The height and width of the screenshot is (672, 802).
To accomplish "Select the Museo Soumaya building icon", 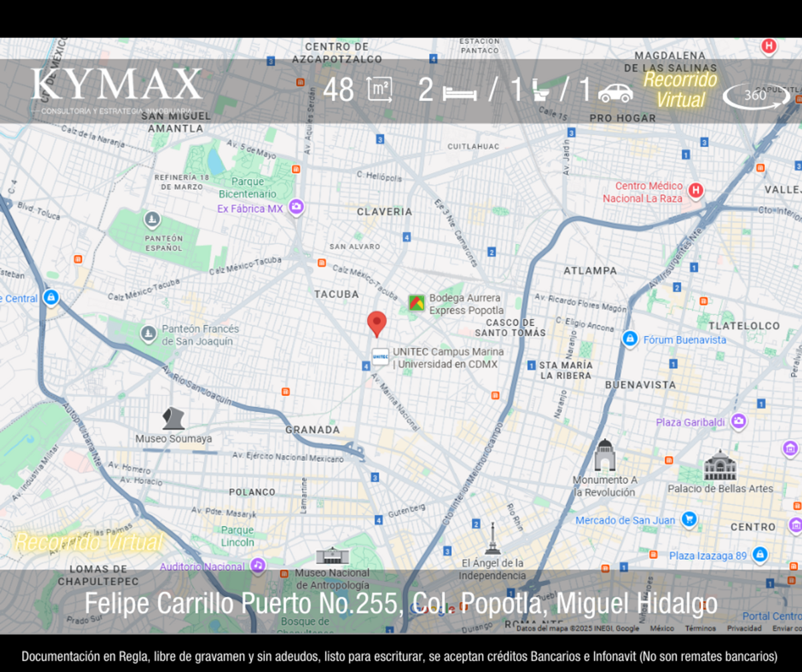I will click(173, 418).
